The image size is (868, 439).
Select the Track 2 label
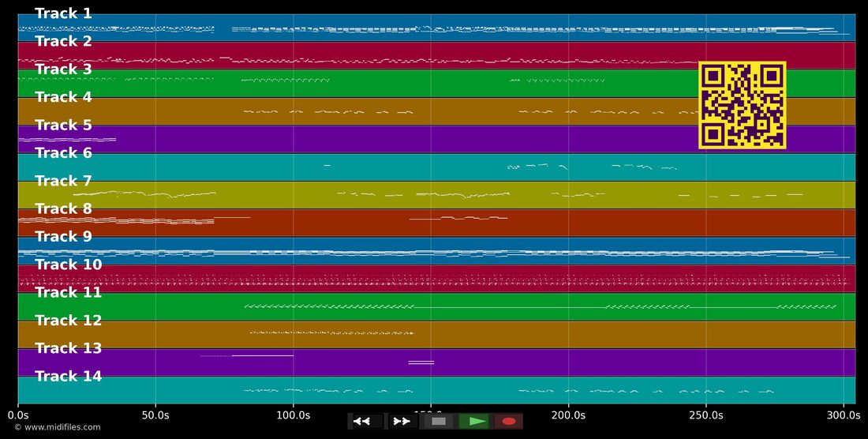coord(63,42)
